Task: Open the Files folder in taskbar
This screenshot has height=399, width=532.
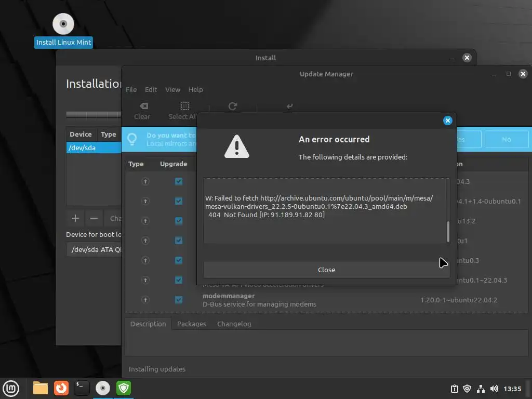Action: click(41, 388)
